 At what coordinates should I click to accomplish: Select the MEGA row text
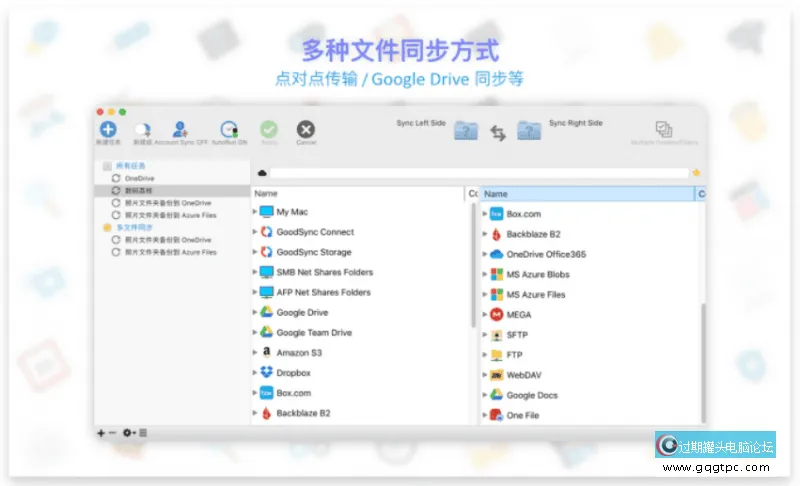point(518,315)
